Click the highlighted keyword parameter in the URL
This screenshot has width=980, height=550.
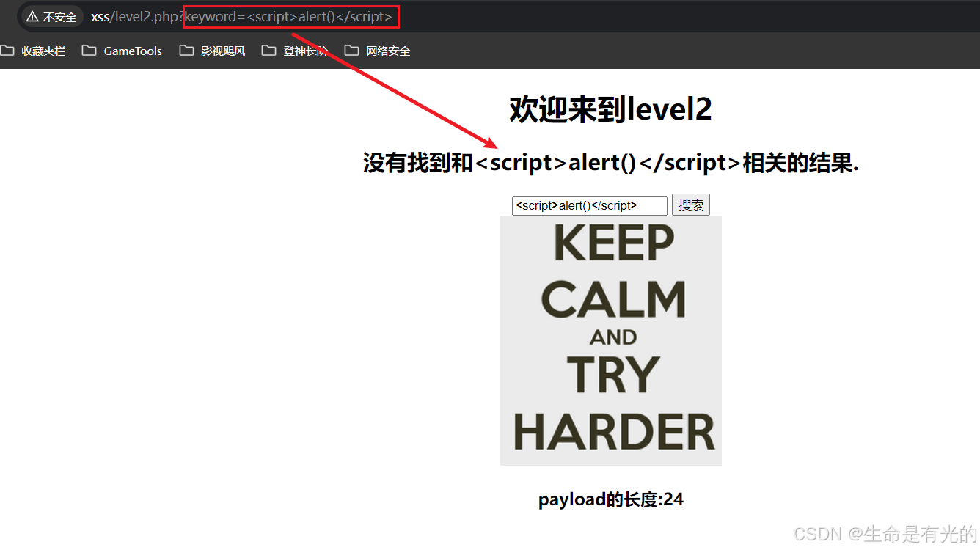[290, 16]
